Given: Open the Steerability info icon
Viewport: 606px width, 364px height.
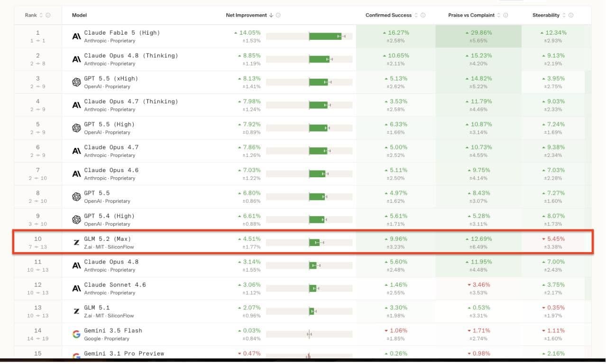Looking at the screenshot, I should [x=571, y=15].
